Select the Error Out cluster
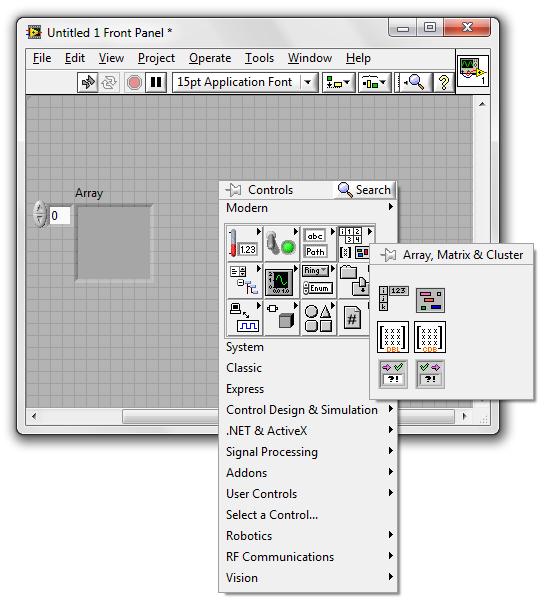The height and width of the screenshot is (601, 544). (x=430, y=374)
